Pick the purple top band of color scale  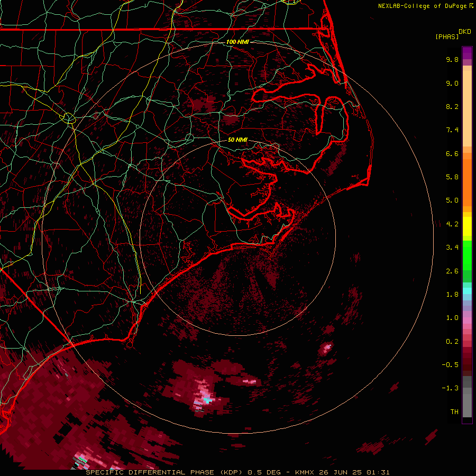467,53
